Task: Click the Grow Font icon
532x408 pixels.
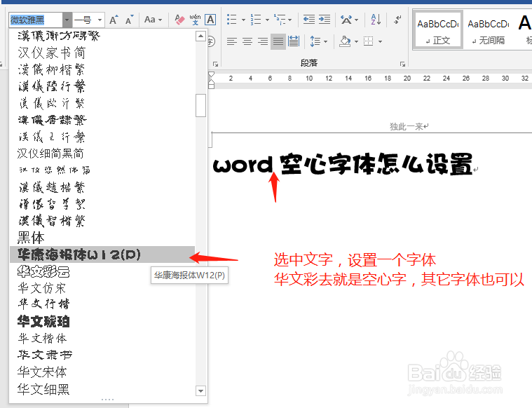Action: click(114, 20)
